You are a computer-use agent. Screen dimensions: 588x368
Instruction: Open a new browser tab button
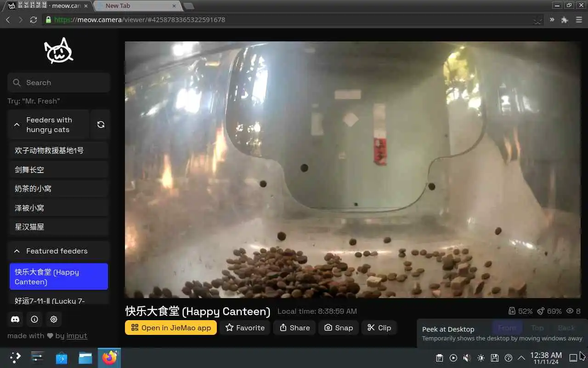pos(188,6)
